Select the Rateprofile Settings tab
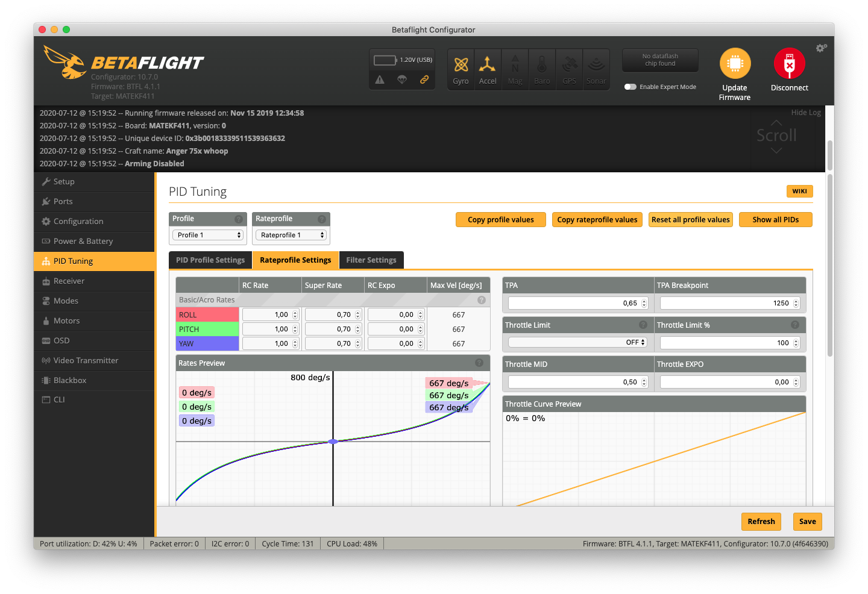 coord(295,260)
